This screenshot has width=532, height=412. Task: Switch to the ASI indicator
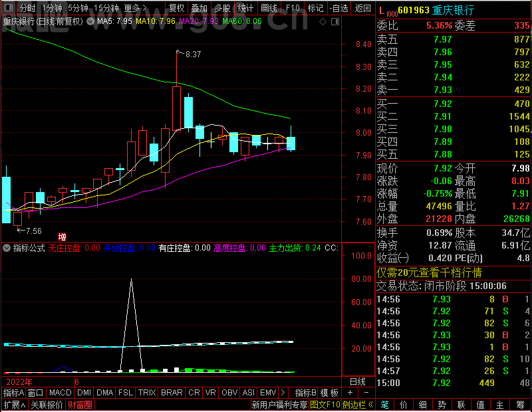coord(248,393)
